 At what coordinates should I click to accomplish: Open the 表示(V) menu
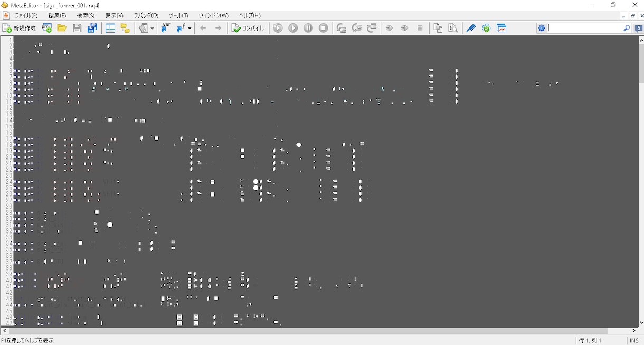(x=114, y=15)
